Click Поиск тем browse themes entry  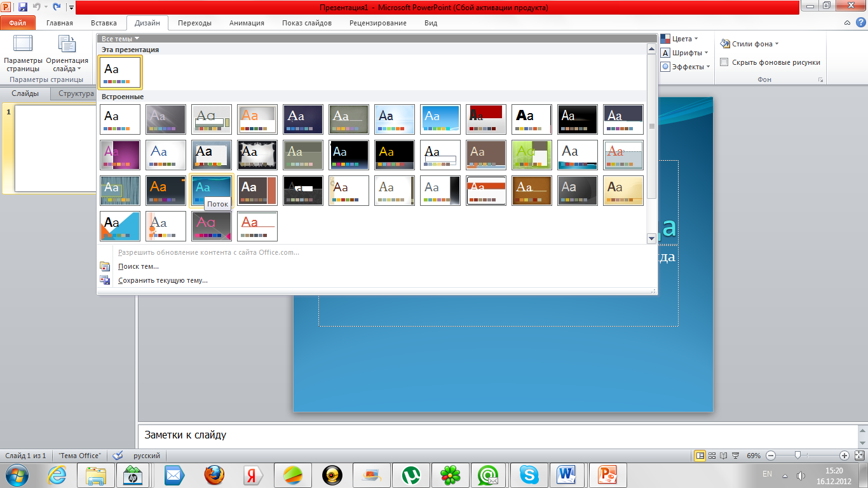pyautogui.click(x=139, y=266)
